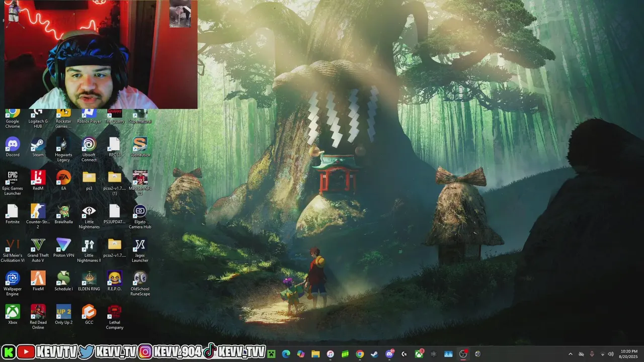Open the Xbox app taskbar icon
Viewport: 644px width, 362px height.
coord(419,354)
